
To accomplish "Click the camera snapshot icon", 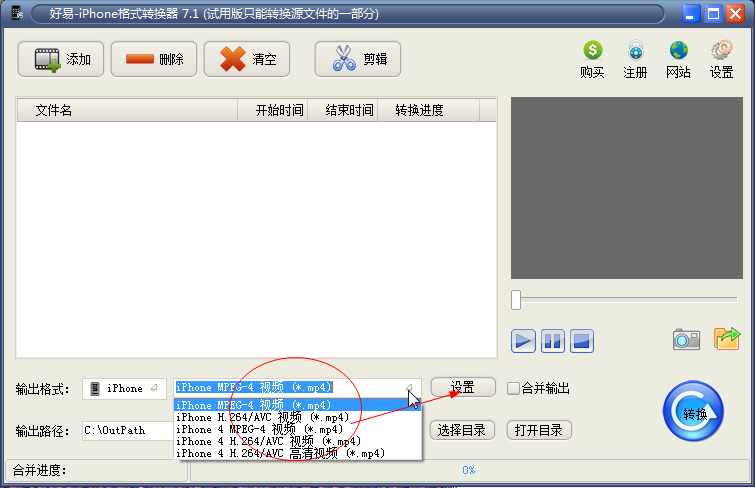I will click(x=686, y=339).
